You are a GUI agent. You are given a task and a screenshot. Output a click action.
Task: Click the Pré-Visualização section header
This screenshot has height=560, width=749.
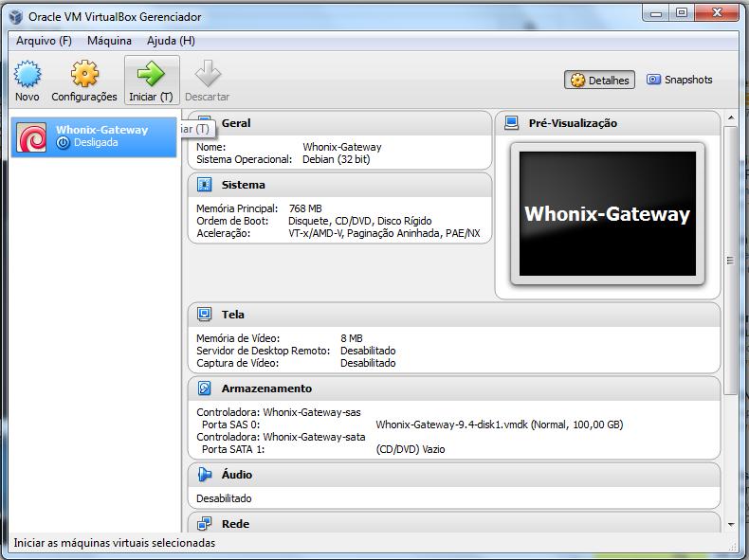[572, 123]
